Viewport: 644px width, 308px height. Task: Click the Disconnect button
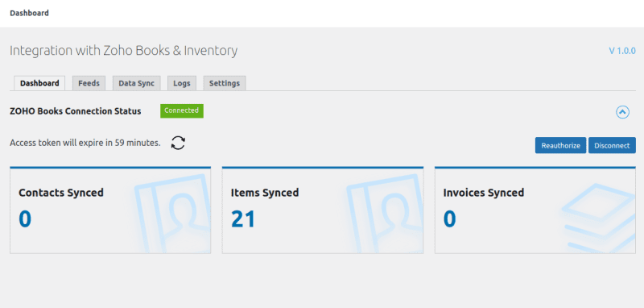point(612,146)
